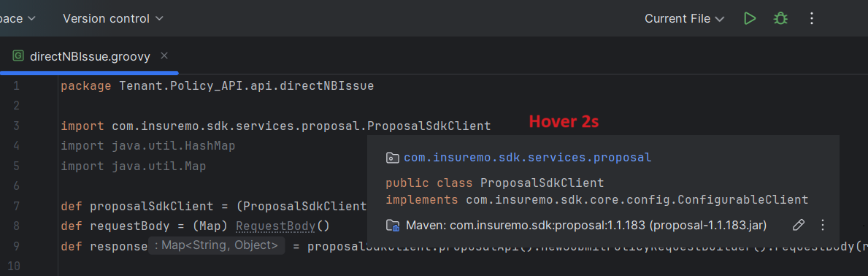Click the Groovy file icon on the tab
This screenshot has width=868, height=276.
[x=18, y=56]
